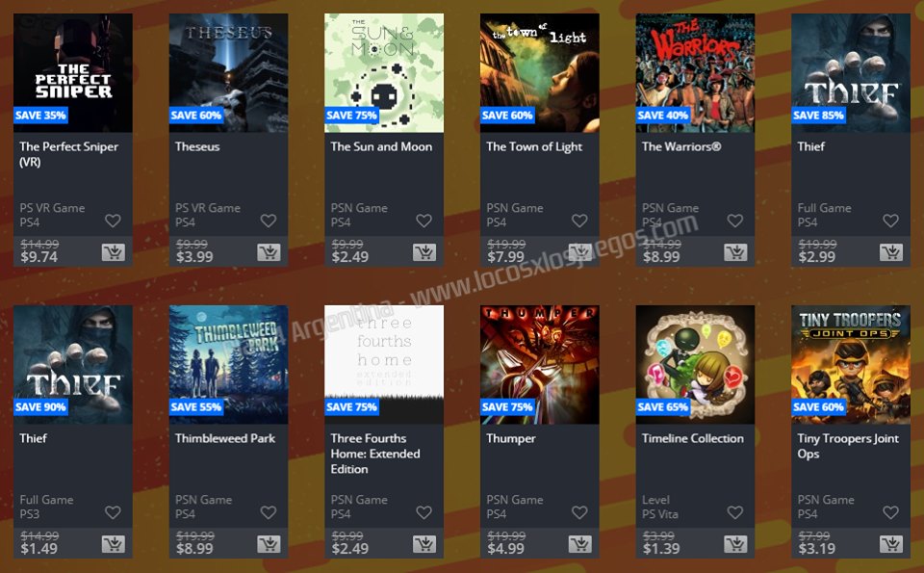The width and height of the screenshot is (924, 573).
Task: Toggle wishlist heart for Three Fourths Home
Action: coord(424,512)
